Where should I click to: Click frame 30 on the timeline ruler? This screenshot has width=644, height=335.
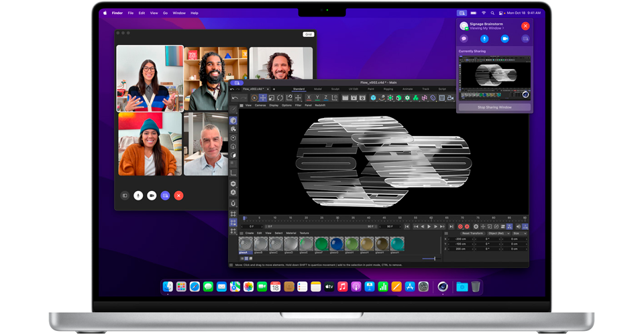(337, 218)
